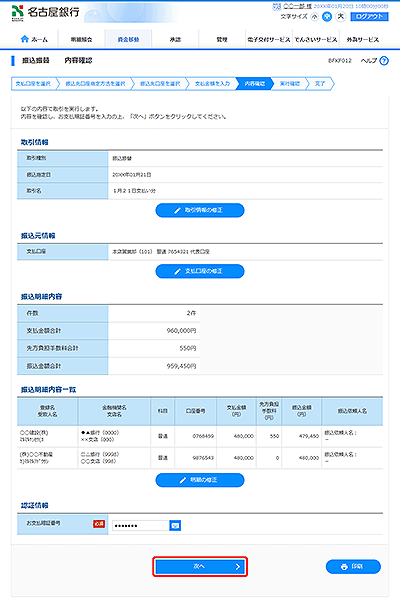Click the 明細の修正 button
Image resolution: width=400 pixels, height=612 pixels.
point(200,480)
